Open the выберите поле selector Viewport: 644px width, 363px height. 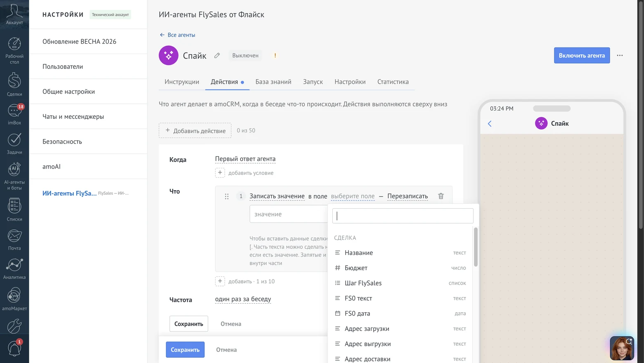(x=353, y=196)
